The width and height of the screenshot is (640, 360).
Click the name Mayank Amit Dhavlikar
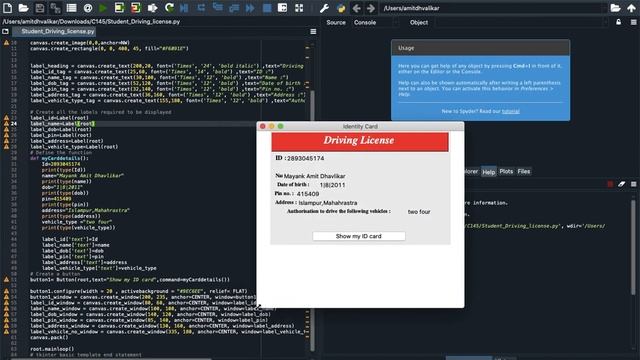[315, 176]
